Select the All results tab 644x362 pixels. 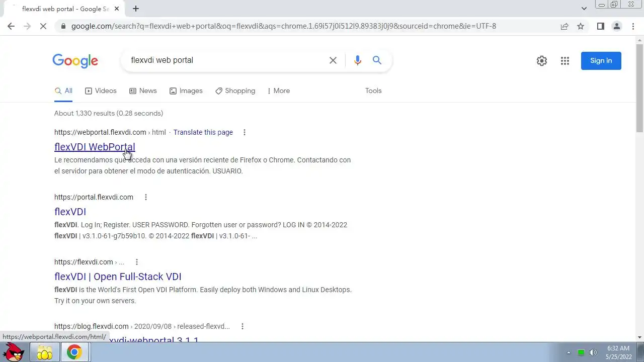click(x=63, y=90)
